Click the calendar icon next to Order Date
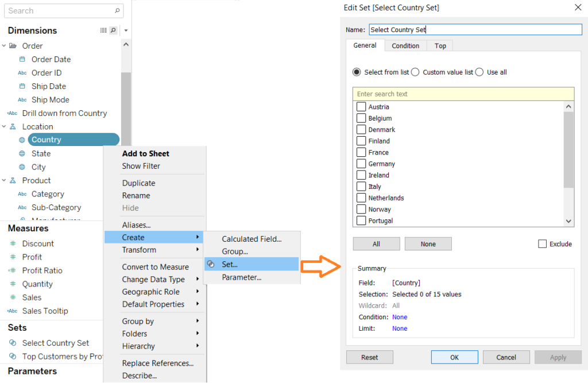Screen dimensions: 588x383 [22, 59]
